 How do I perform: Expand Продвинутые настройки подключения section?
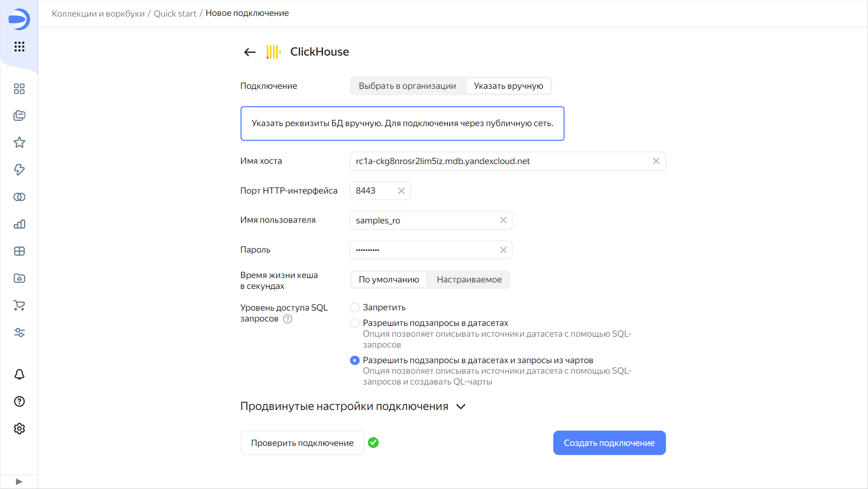(x=352, y=406)
